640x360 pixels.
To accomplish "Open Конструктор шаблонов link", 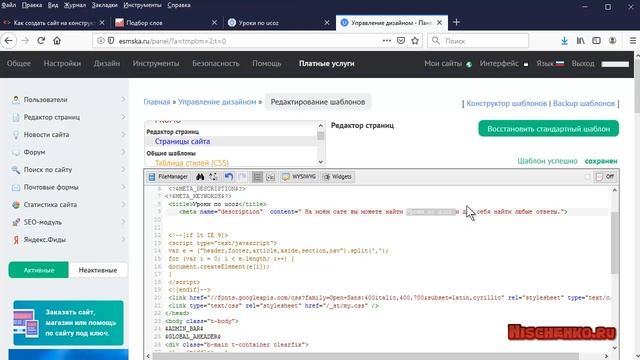I will click(507, 103).
